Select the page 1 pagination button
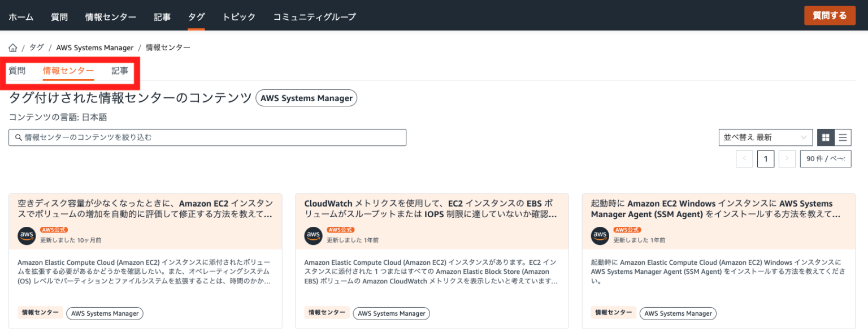The image size is (868, 336). (x=766, y=158)
